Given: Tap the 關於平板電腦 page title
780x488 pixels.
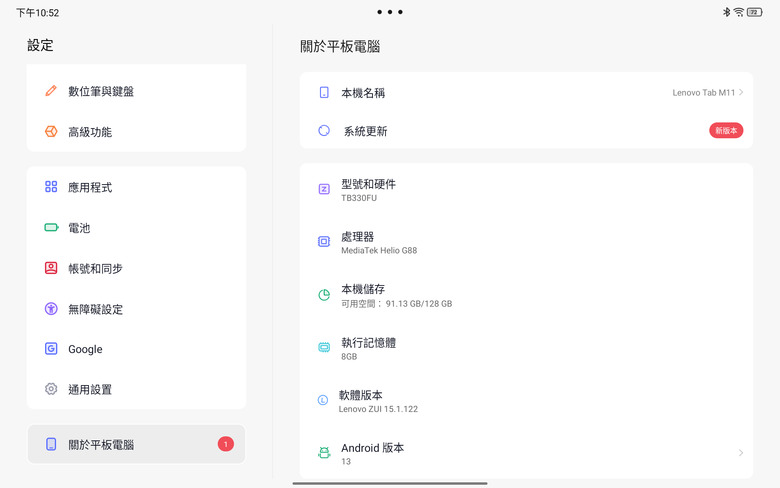Looking at the screenshot, I should pos(340,47).
